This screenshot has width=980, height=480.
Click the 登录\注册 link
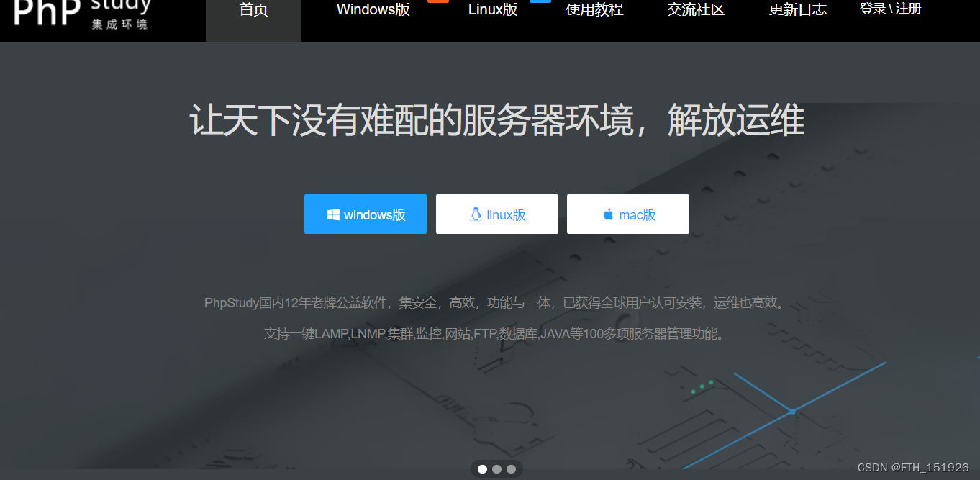pyautogui.click(x=890, y=10)
